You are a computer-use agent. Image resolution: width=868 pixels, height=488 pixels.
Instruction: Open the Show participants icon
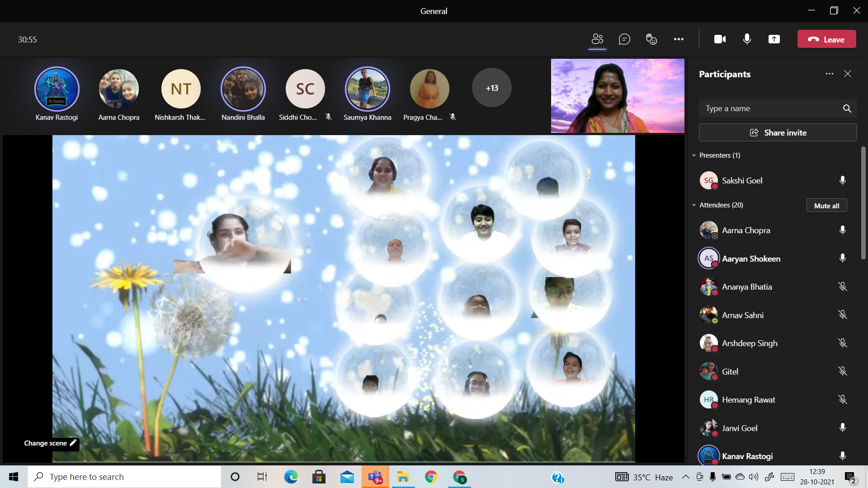point(597,39)
